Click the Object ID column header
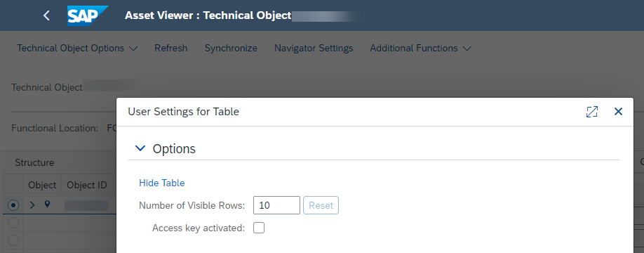644x253 pixels. pyautogui.click(x=87, y=185)
